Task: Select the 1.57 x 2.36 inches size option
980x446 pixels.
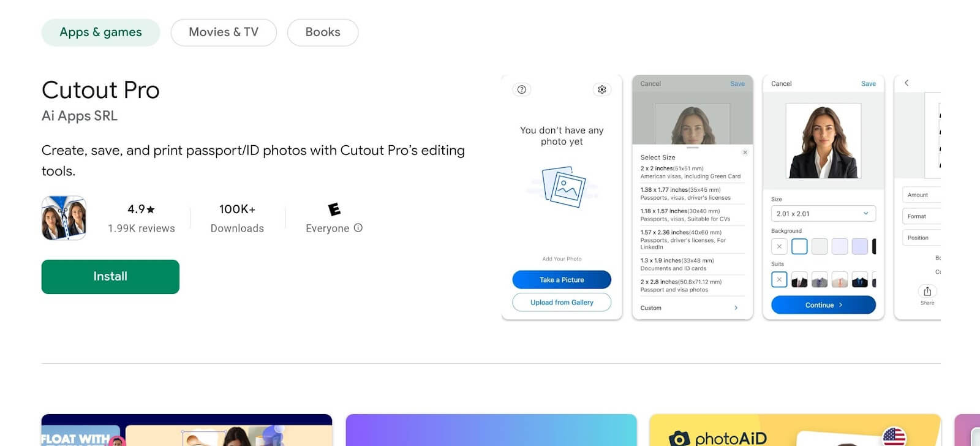Action: [x=692, y=240]
